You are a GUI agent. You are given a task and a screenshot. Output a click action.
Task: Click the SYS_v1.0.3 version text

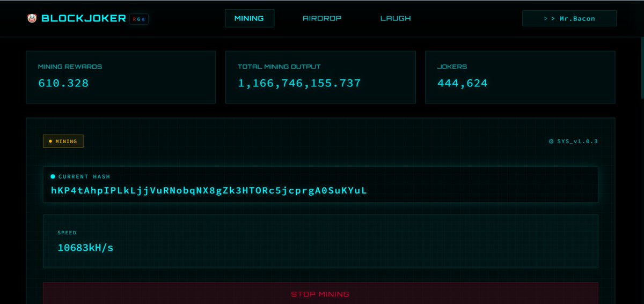coord(577,142)
